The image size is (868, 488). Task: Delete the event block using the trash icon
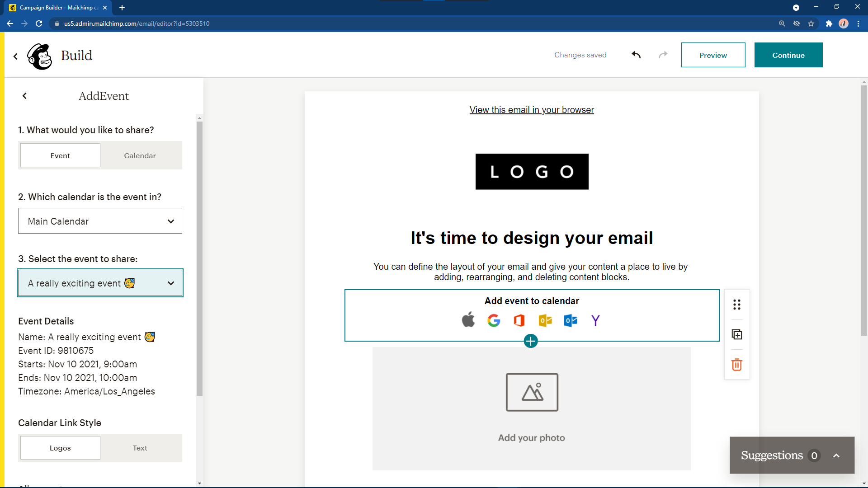pyautogui.click(x=736, y=365)
